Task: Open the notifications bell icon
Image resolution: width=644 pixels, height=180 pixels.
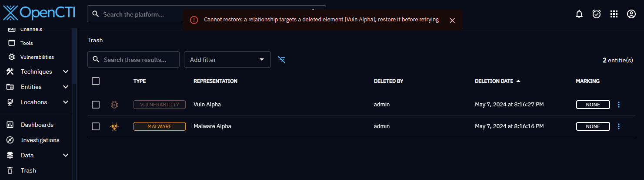Action: pyautogui.click(x=579, y=14)
